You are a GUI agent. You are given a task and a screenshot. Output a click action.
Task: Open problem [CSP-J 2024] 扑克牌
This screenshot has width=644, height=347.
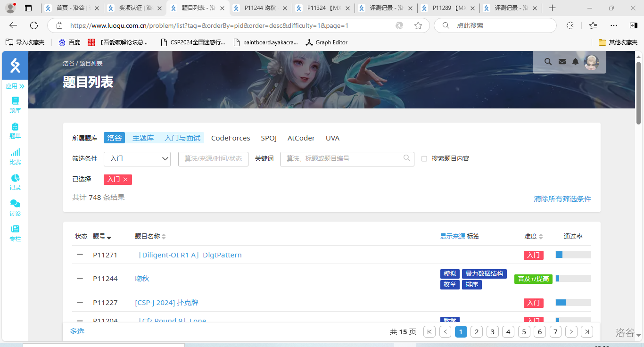(x=166, y=303)
